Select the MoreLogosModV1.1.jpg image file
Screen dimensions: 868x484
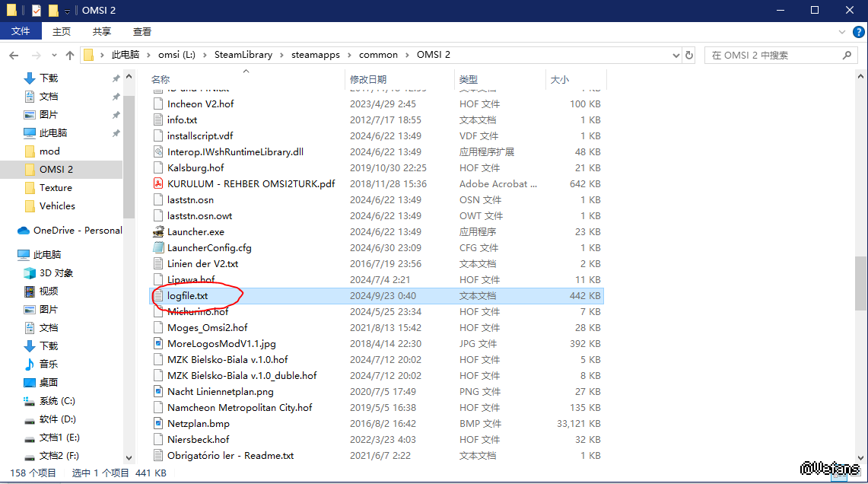pos(221,343)
